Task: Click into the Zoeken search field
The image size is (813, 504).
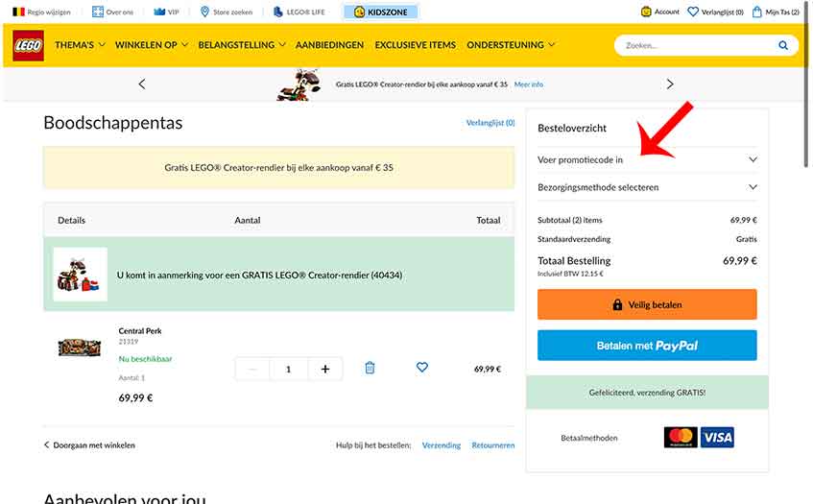Action: tap(696, 45)
